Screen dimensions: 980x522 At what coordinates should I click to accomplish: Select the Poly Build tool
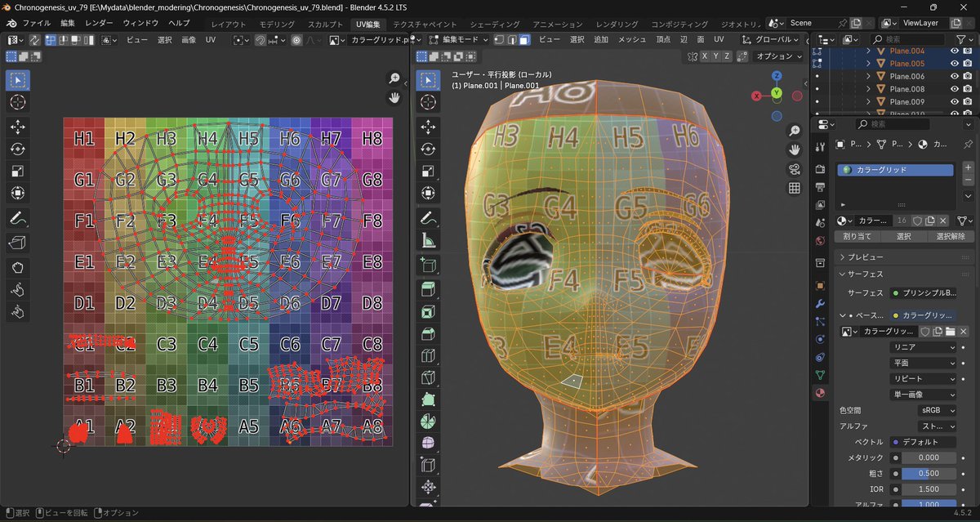pyautogui.click(x=428, y=400)
